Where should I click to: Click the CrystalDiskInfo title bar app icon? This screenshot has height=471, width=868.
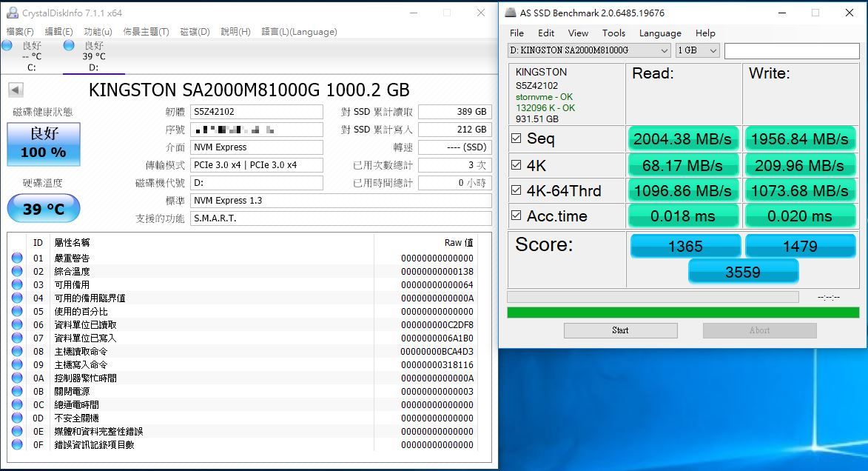point(12,13)
